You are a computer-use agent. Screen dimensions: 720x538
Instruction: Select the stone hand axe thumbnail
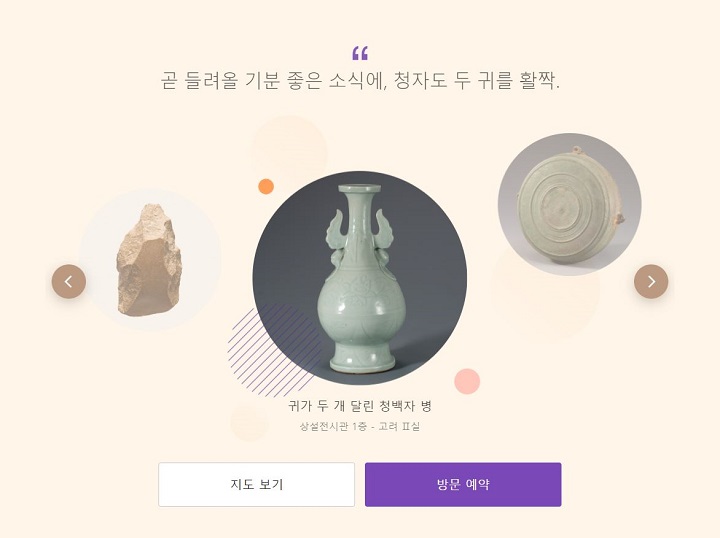pos(150,260)
